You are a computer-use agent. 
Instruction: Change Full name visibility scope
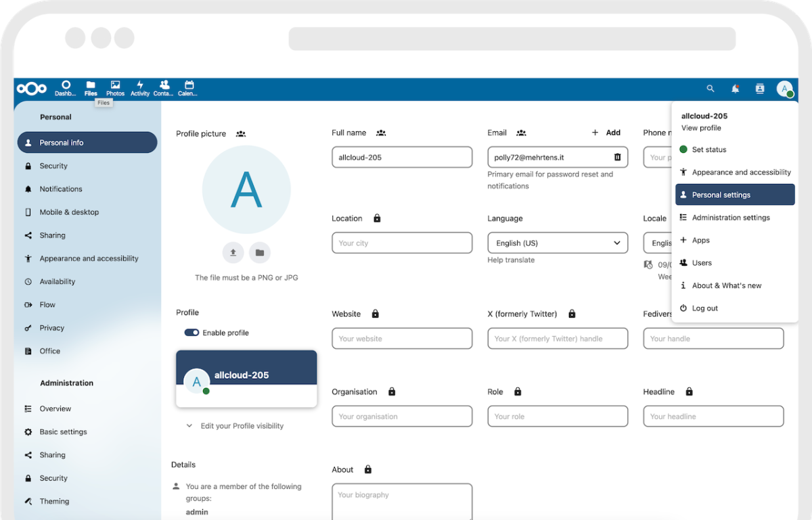click(x=381, y=133)
